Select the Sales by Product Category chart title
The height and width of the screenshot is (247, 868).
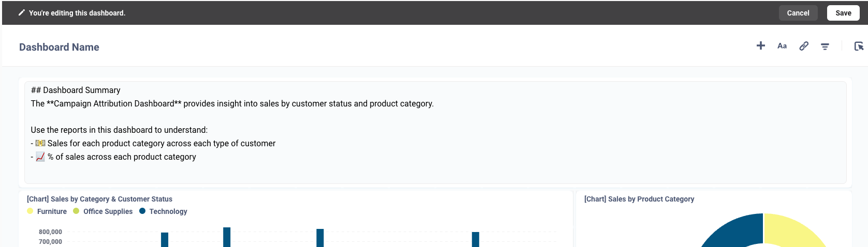click(x=639, y=199)
